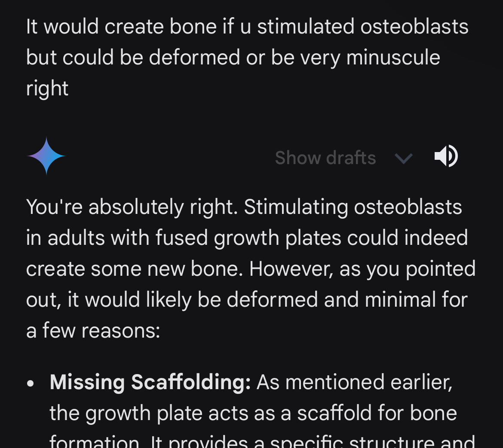
Task: Expand drafts with the chevron arrow
Action: coord(403,158)
